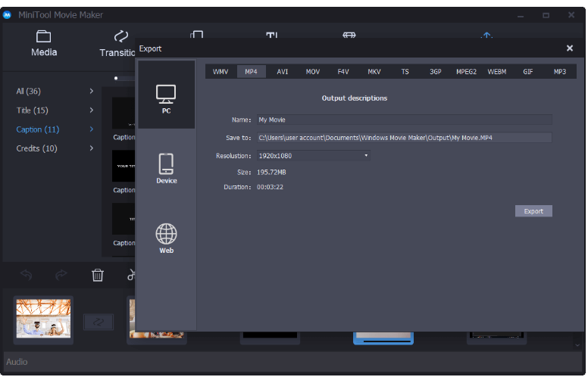Choose WMV output format
Viewport: 588px width, 377px height.
coord(220,72)
